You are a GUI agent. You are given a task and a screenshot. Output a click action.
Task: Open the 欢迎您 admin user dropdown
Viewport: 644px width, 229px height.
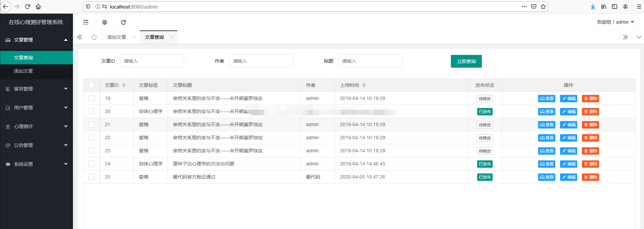click(x=615, y=22)
